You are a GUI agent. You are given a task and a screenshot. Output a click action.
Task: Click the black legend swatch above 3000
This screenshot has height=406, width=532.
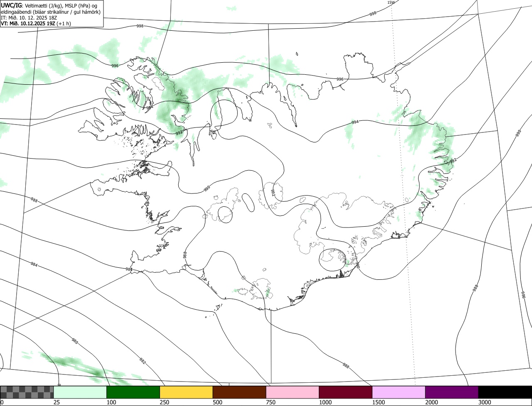505,392
